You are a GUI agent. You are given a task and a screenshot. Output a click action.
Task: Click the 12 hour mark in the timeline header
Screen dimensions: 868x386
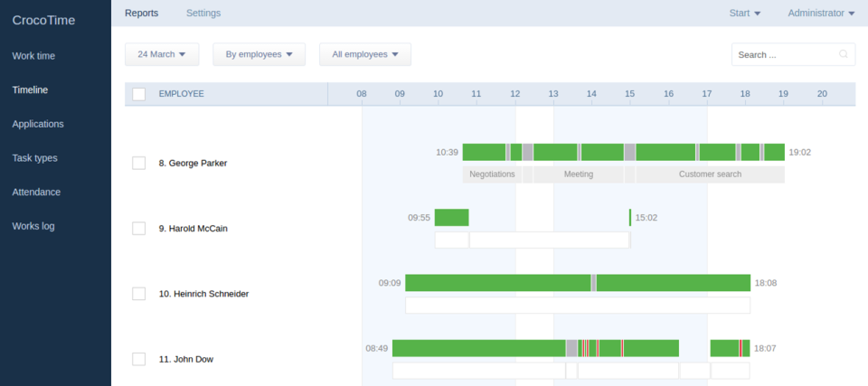(x=514, y=94)
